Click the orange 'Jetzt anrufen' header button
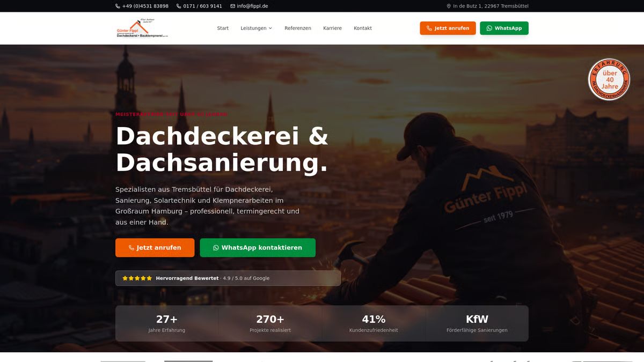Viewport: 644px width, 362px height. coord(448,28)
